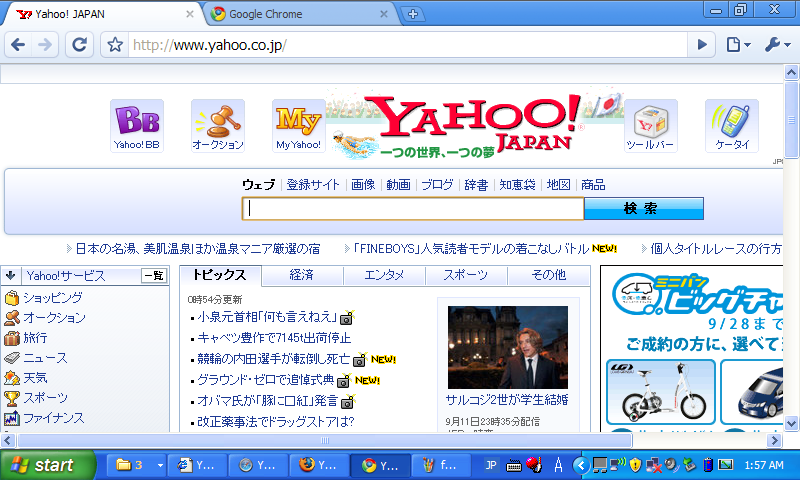Image resolution: width=800 pixels, height=480 pixels.
Task: Open the 日本の名湯 onsen promo link
Action: coord(198,249)
